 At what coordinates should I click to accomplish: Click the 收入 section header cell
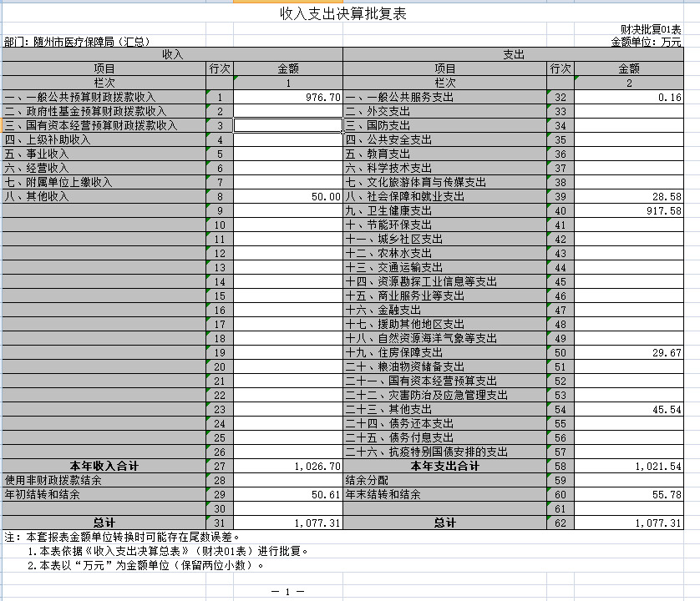tap(172, 54)
